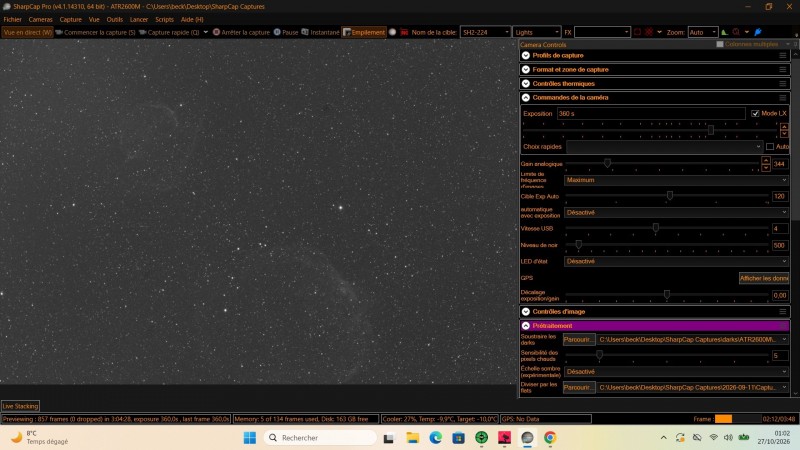The width and height of the screenshot is (800, 450).
Task: Click the Vitesse USB slider handle
Action: [656, 228]
